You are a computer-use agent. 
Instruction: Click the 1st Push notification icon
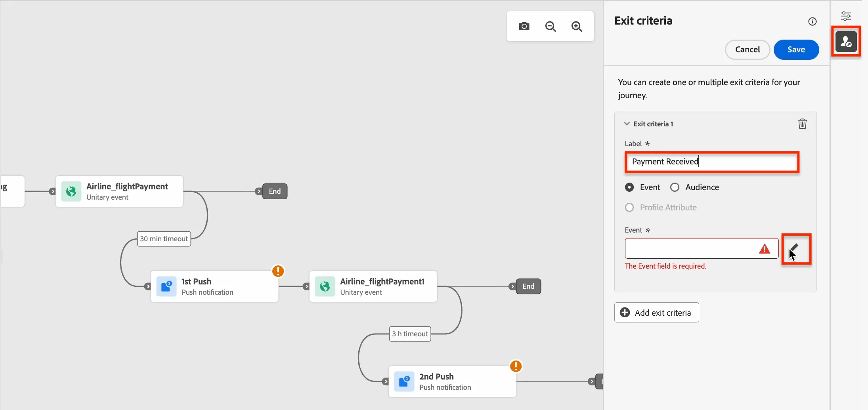coord(166,286)
